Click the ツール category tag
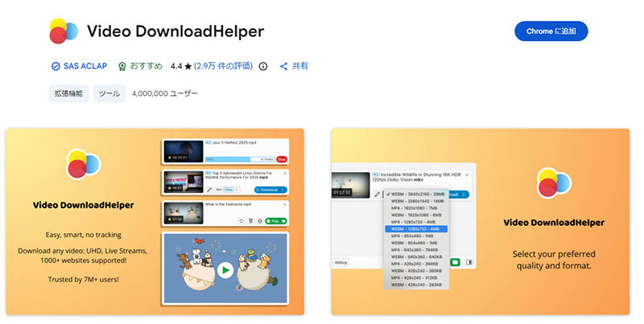This screenshot has height=324, width=644. click(x=109, y=93)
